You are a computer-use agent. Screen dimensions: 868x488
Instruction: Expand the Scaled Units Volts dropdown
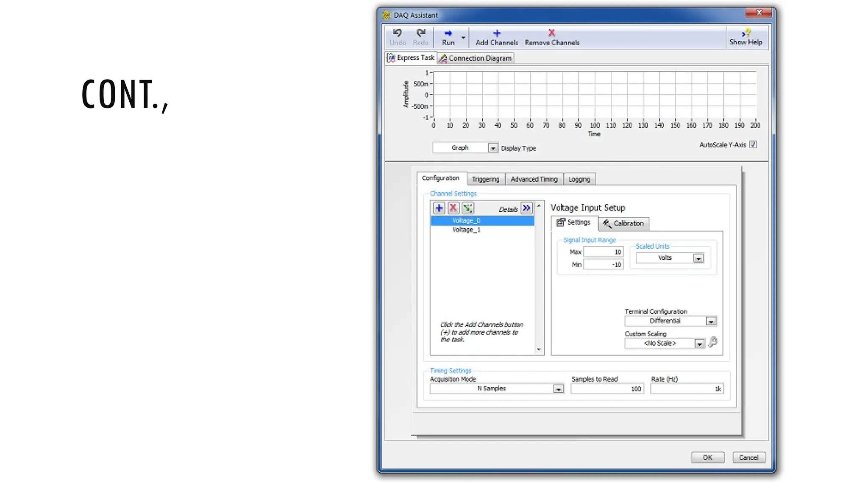point(698,258)
